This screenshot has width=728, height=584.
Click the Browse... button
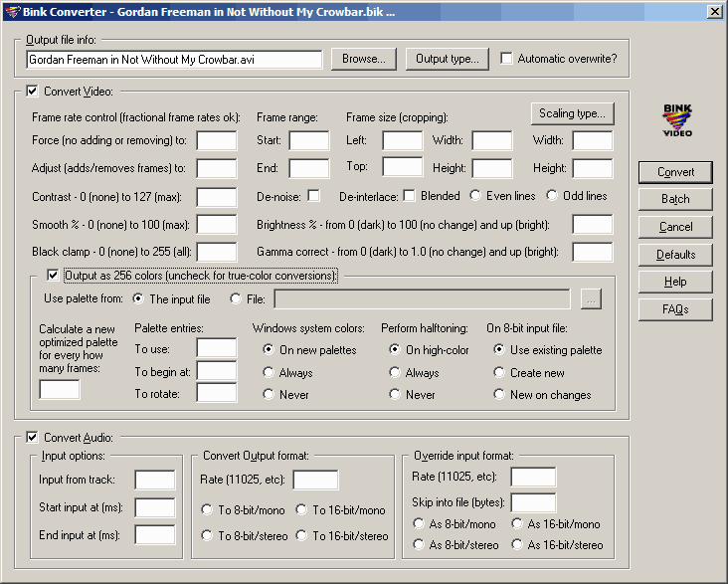click(x=364, y=59)
